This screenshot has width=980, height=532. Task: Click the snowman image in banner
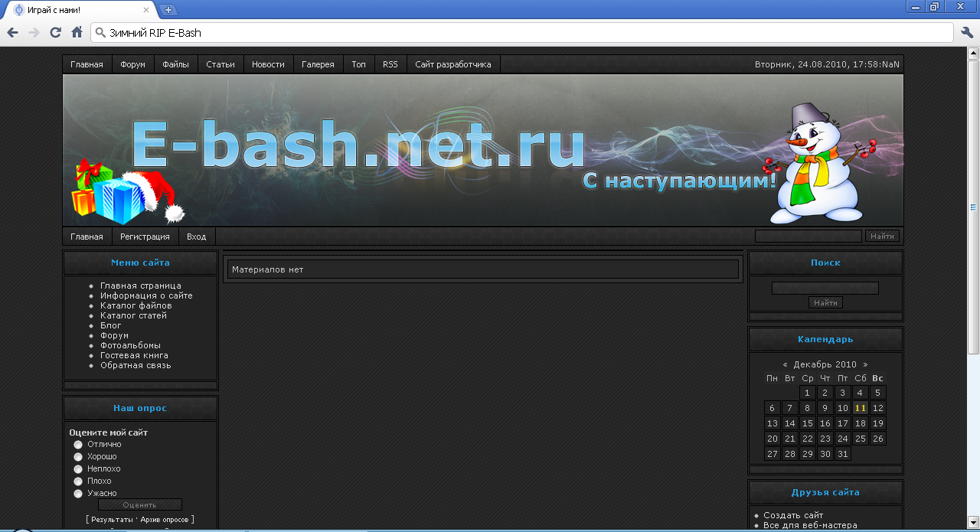point(816,164)
